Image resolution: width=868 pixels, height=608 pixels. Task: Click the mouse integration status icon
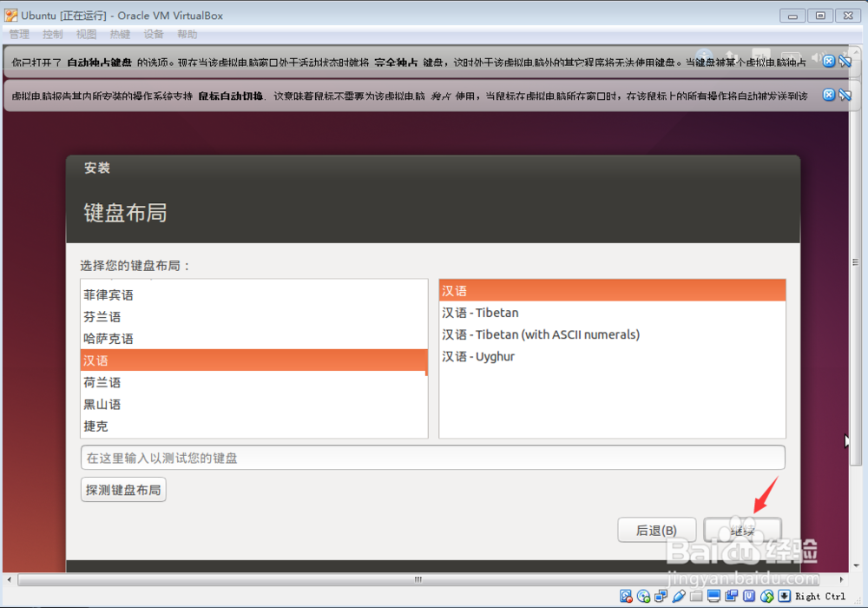point(767,596)
